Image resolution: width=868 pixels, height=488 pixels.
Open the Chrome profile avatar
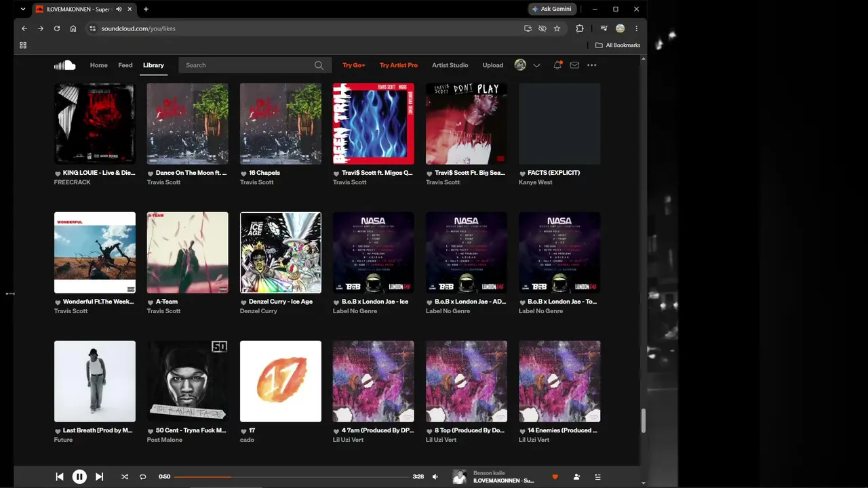tap(620, 28)
